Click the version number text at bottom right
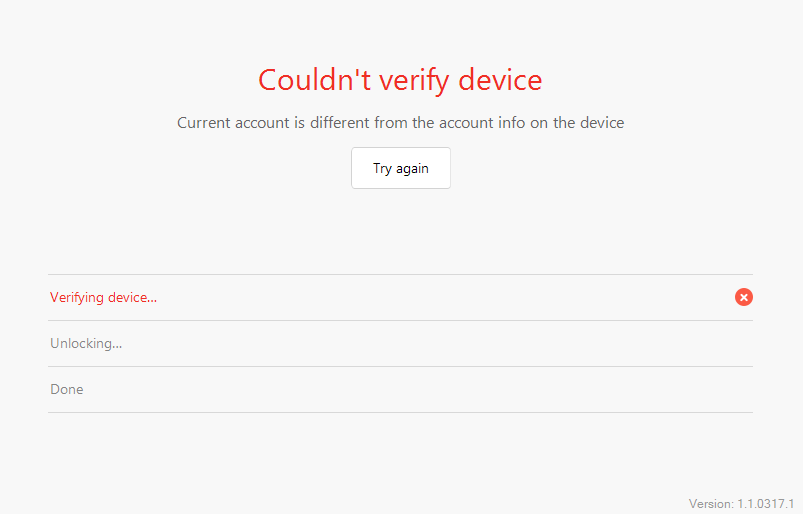Image resolution: width=803 pixels, height=514 pixels. point(766,504)
